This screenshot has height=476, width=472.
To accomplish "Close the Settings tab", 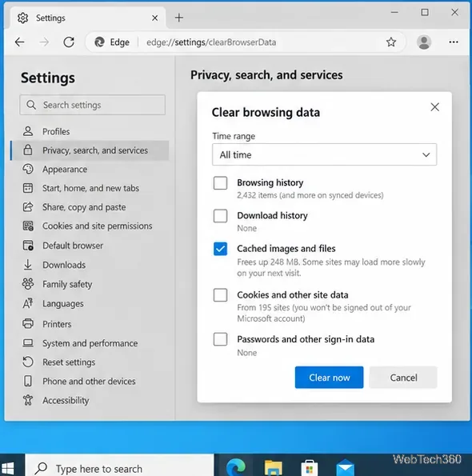I will pyautogui.click(x=155, y=18).
